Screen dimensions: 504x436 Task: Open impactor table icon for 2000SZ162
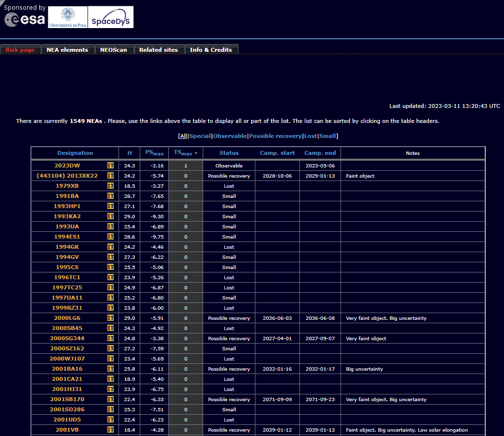(111, 348)
